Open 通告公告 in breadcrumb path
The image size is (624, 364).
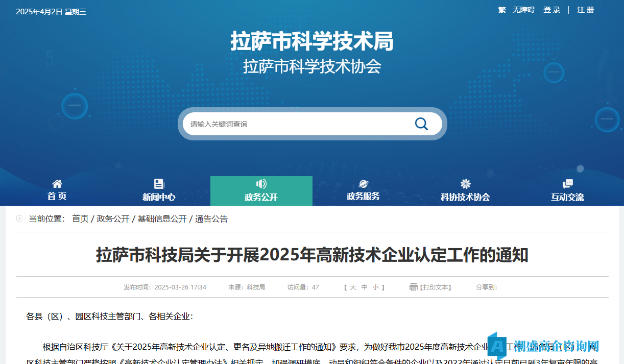coord(211,219)
